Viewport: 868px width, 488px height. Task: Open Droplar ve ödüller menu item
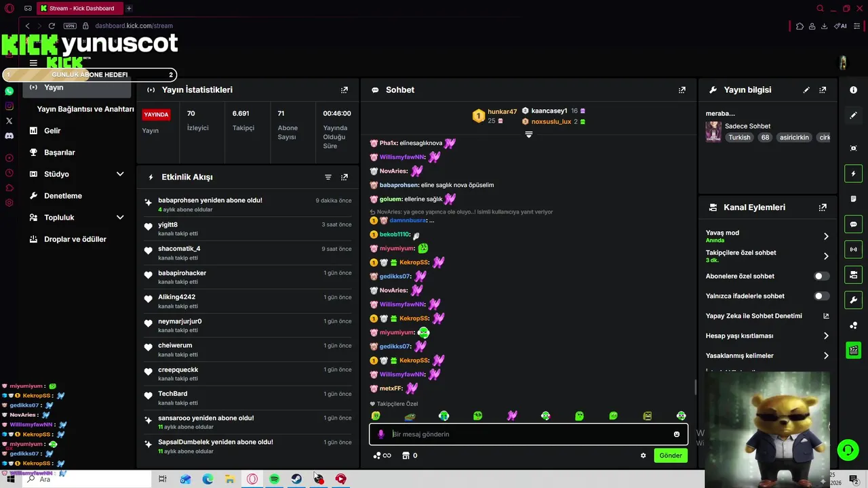click(77, 239)
